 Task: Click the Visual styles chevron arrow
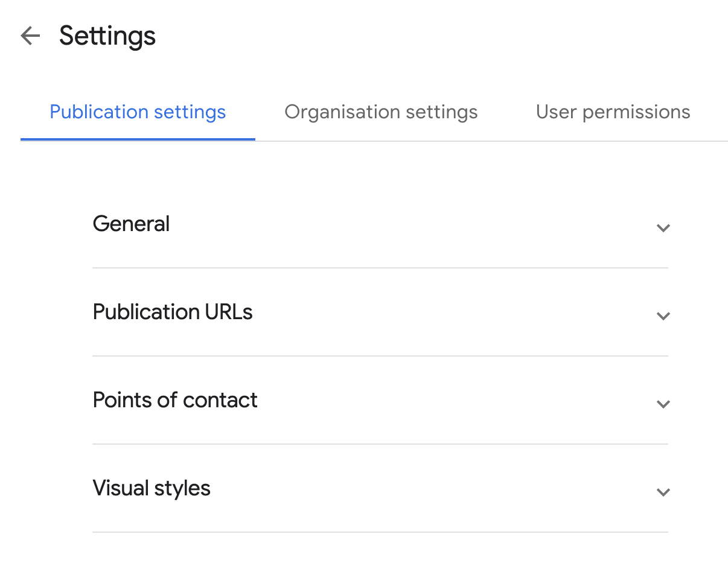(663, 492)
